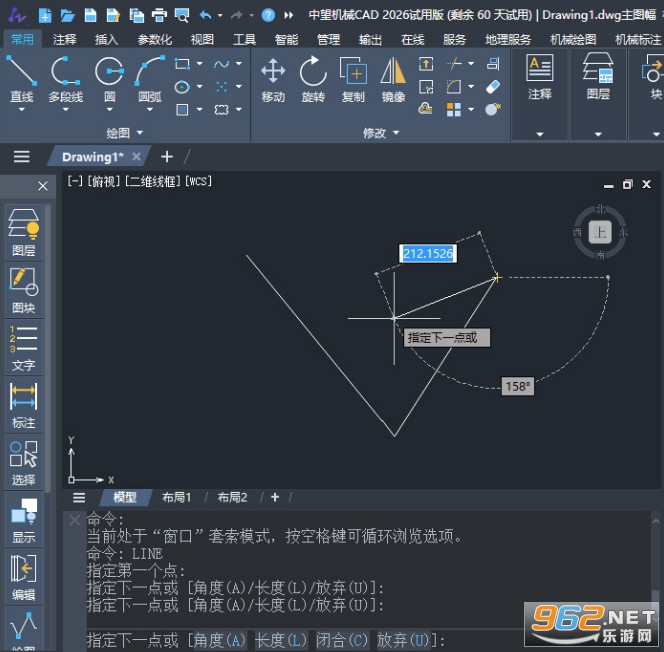The height and width of the screenshot is (652, 664).
Task: Select the spline curve tool icon
Action: coord(221,64)
